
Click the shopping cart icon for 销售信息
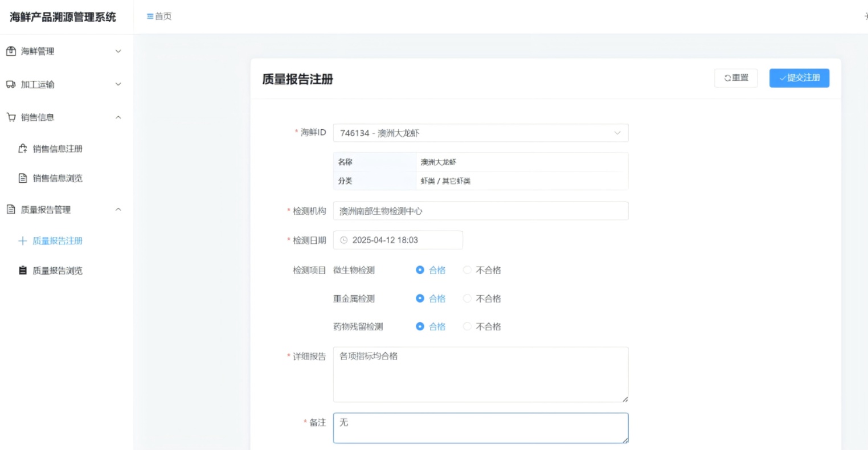coord(11,117)
